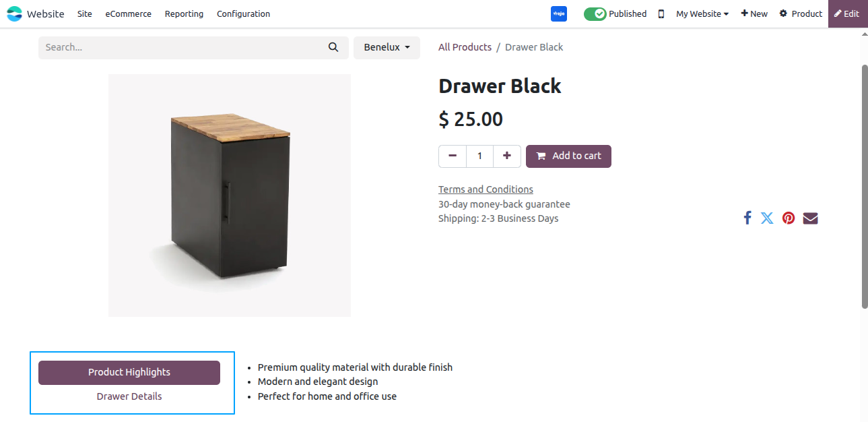Click Add to cart button

click(568, 156)
